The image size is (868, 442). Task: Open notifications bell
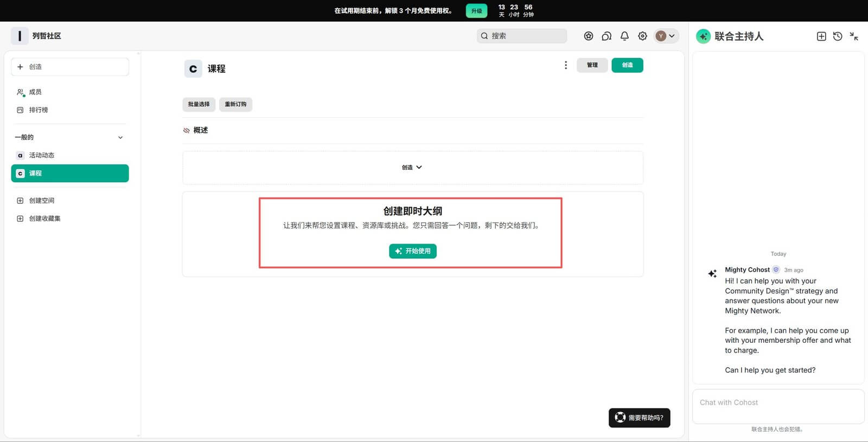click(624, 36)
